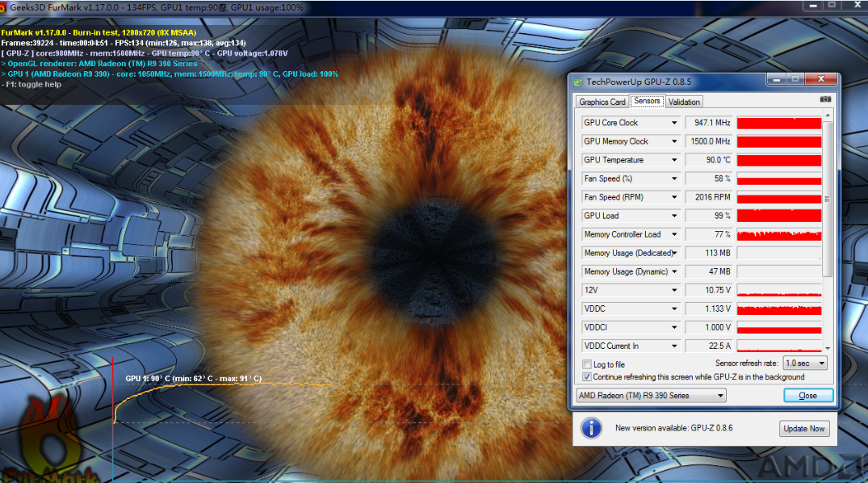Expand the VDDC sensor dropdown
This screenshot has height=483, width=868.
(674, 309)
